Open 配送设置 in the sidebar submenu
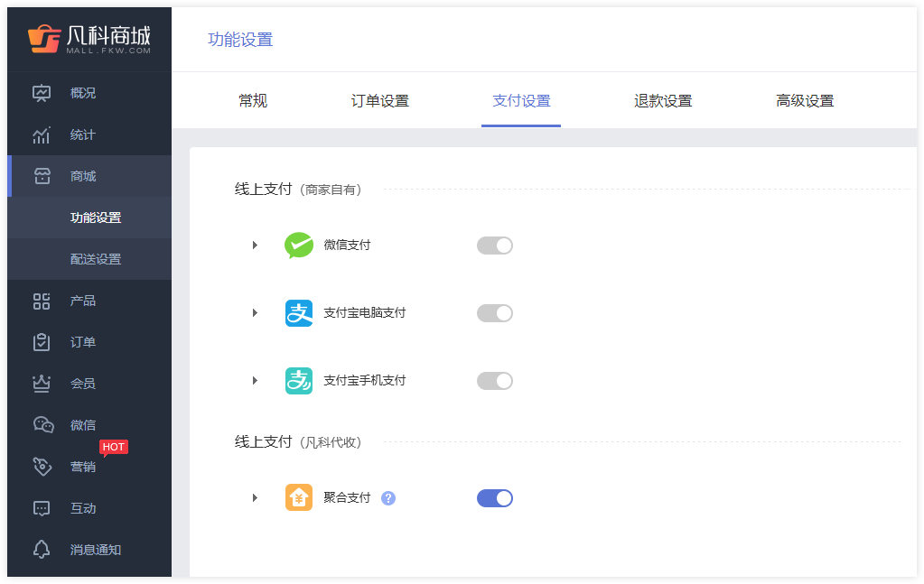Image resolution: width=924 pixels, height=584 pixels. 96,259
